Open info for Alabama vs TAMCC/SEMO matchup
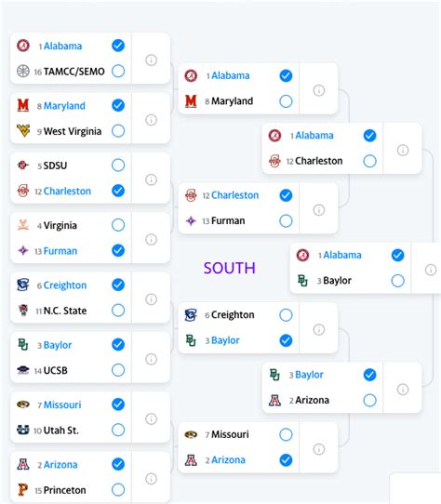Viewport: 441px width, 504px height. pyautogui.click(x=151, y=60)
